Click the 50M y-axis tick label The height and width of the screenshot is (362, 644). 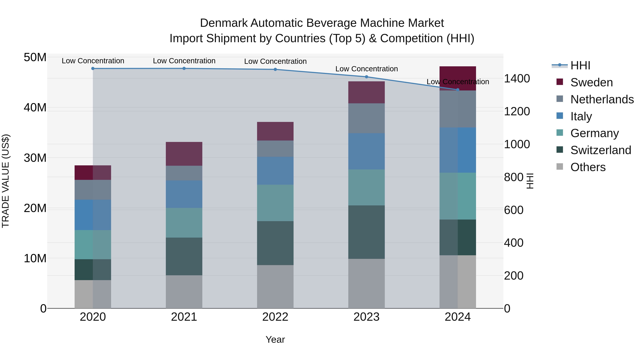click(35, 57)
